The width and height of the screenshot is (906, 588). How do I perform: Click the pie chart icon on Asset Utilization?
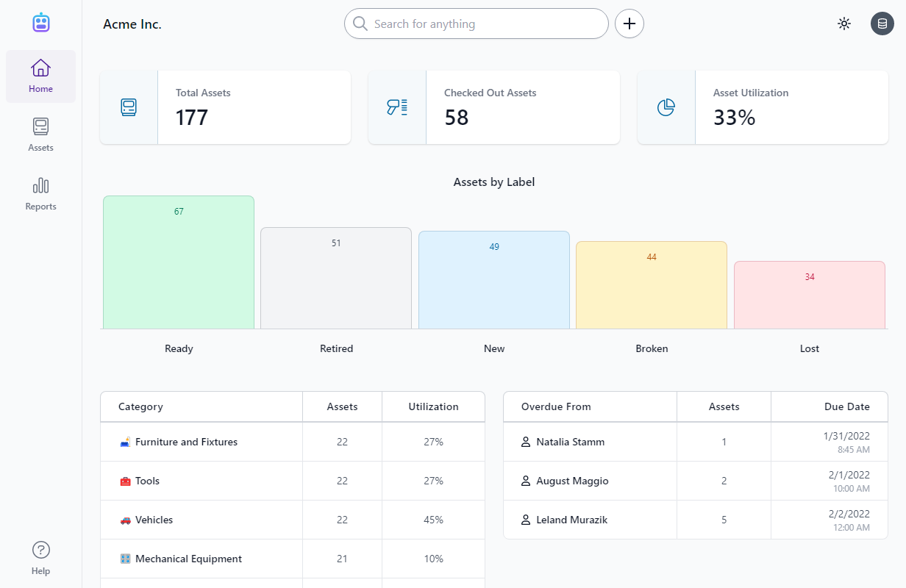click(x=666, y=107)
